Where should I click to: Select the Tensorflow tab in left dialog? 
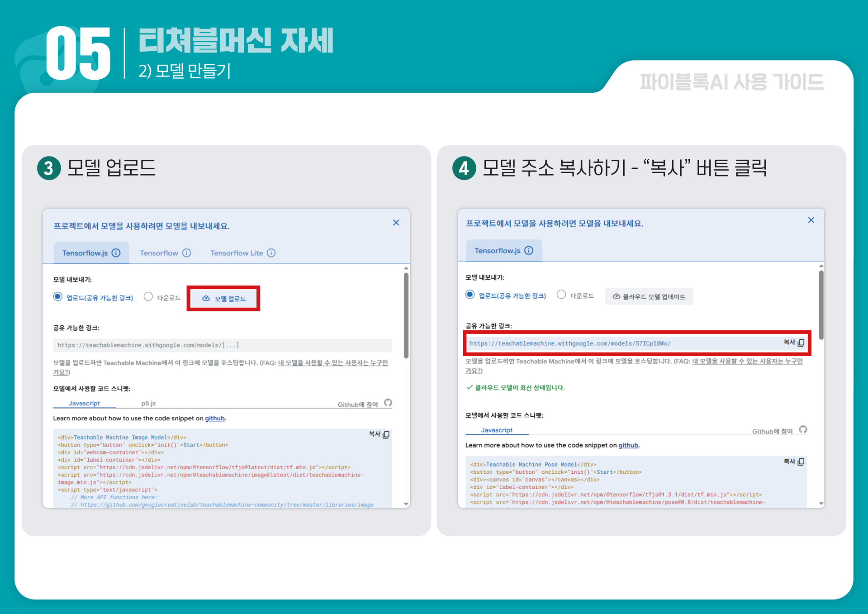(x=165, y=253)
